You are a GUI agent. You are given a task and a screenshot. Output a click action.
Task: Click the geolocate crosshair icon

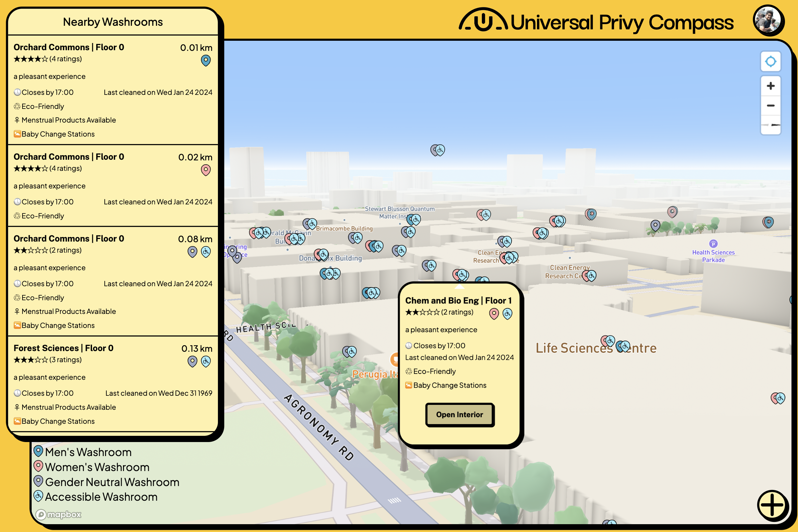coord(770,62)
